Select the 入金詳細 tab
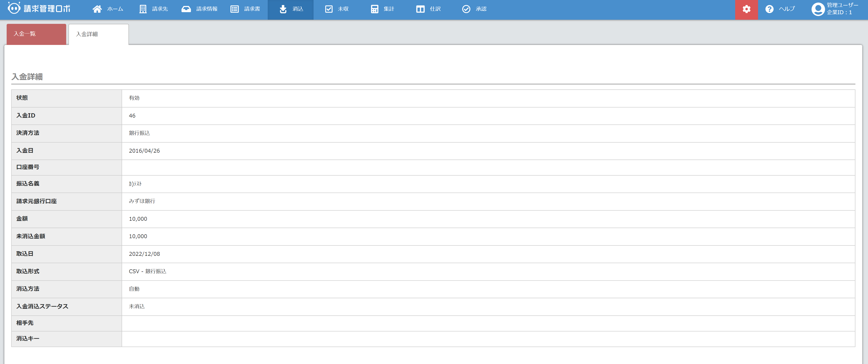The image size is (868, 364). point(98,34)
